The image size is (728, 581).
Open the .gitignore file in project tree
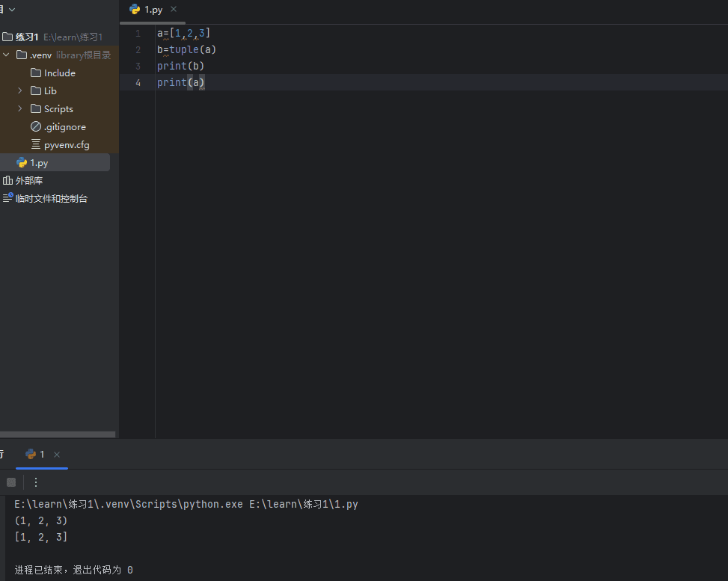[x=64, y=127]
